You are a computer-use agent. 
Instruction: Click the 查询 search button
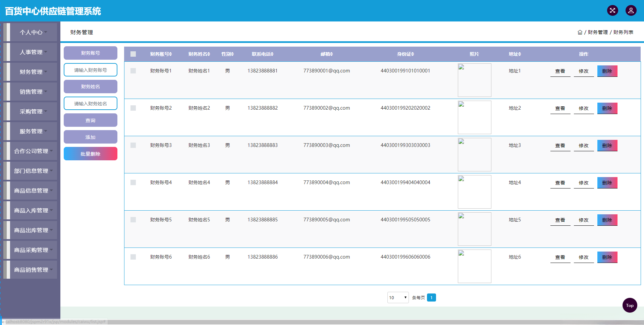(x=91, y=120)
